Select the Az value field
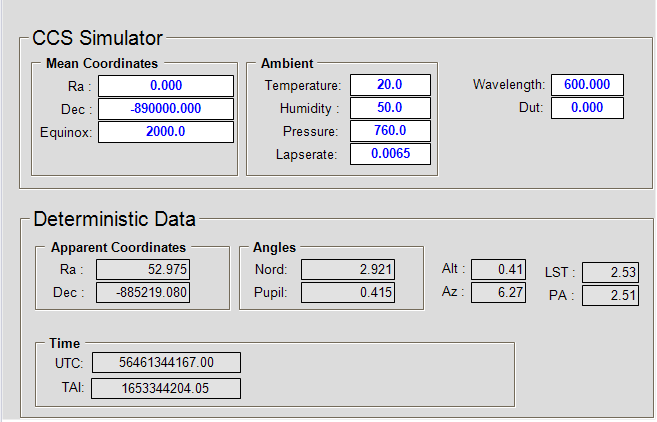The height and width of the screenshot is (422, 657). [x=498, y=292]
